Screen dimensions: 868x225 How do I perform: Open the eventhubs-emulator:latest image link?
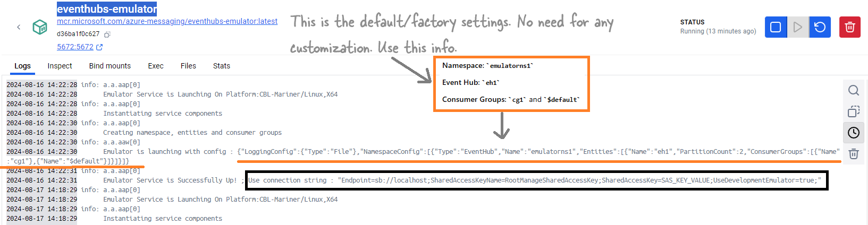(x=167, y=21)
